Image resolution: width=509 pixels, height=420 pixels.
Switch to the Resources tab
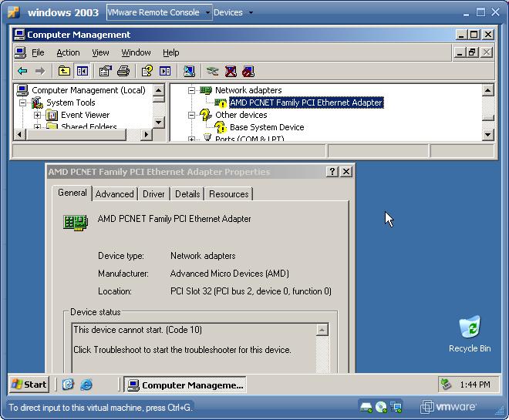[228, 194]
